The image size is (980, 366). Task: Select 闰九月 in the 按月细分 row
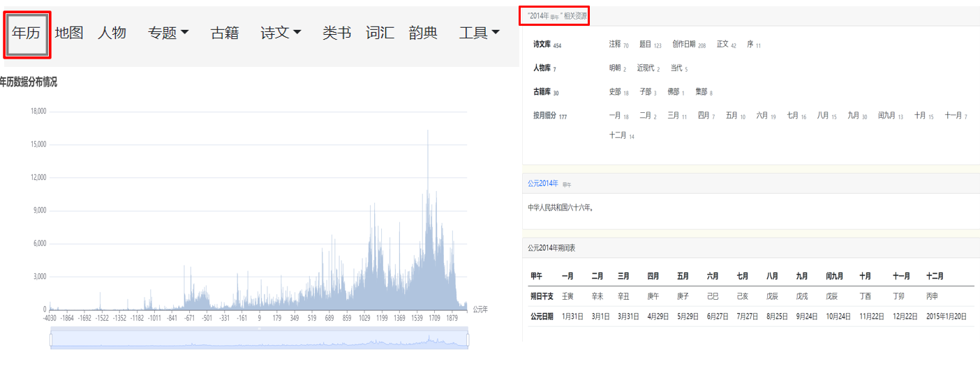click(886, 116)
